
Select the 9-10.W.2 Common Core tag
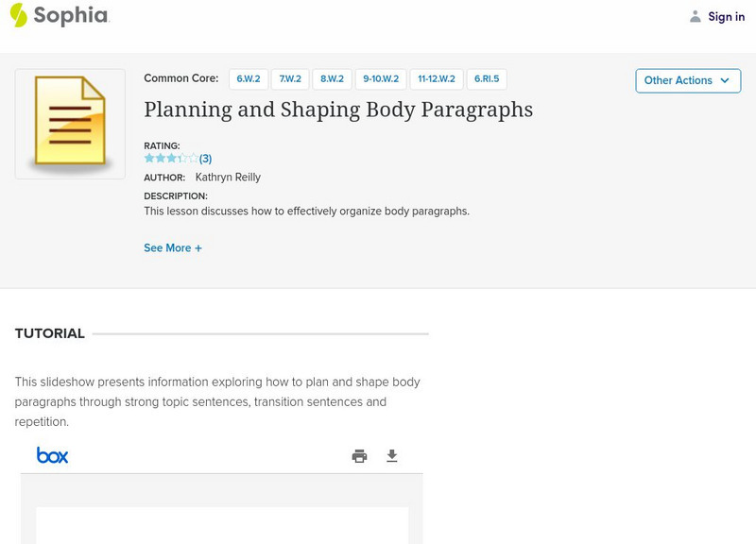(x=381, y=79)
